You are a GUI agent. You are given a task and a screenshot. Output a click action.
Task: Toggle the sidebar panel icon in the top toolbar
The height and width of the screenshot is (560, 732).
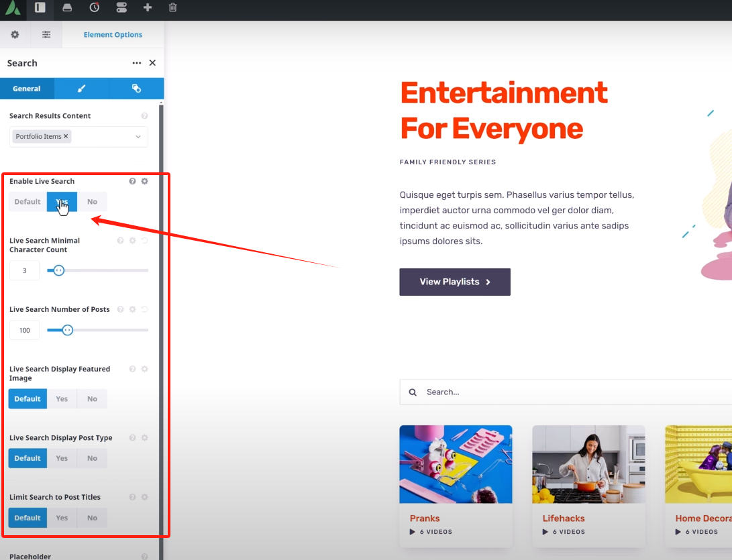39,9
